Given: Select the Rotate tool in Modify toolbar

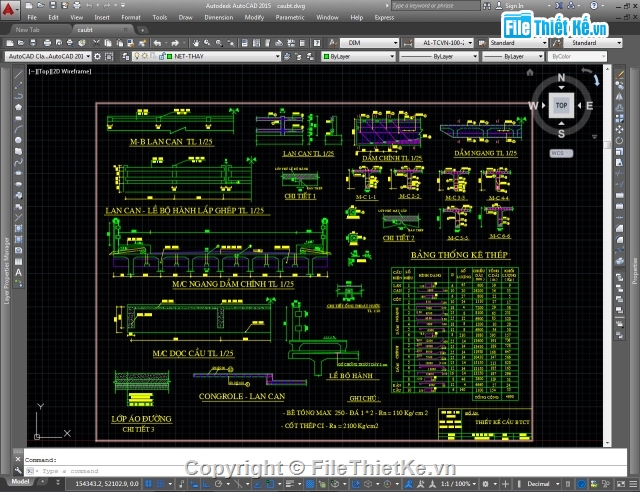Looking at the screenshot, I should tap(620, 140).
